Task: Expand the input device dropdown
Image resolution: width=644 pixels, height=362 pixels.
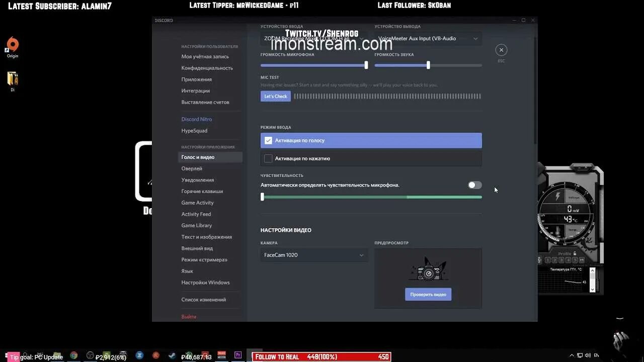Action: [314, 38]
